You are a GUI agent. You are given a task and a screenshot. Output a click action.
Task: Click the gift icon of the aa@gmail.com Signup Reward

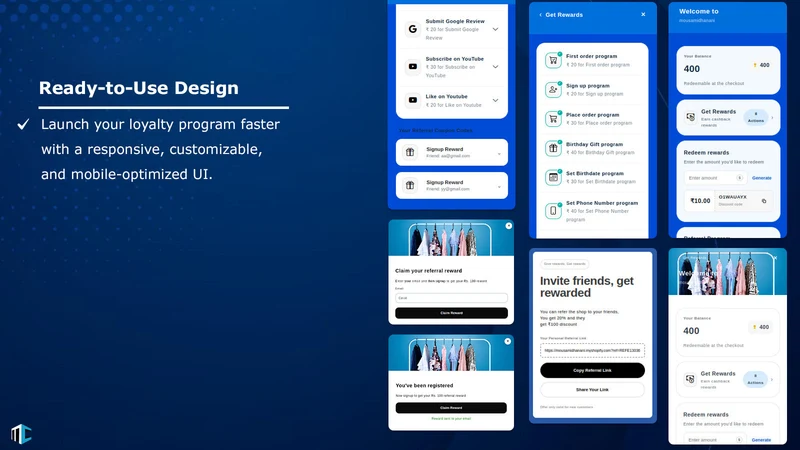click(410, 152)
